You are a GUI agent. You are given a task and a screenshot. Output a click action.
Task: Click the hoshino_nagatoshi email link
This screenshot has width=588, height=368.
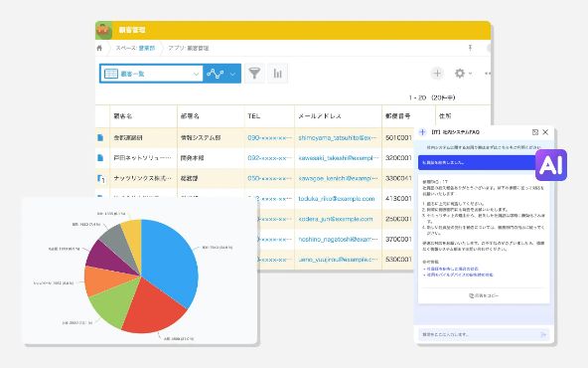tap(339, 239)
